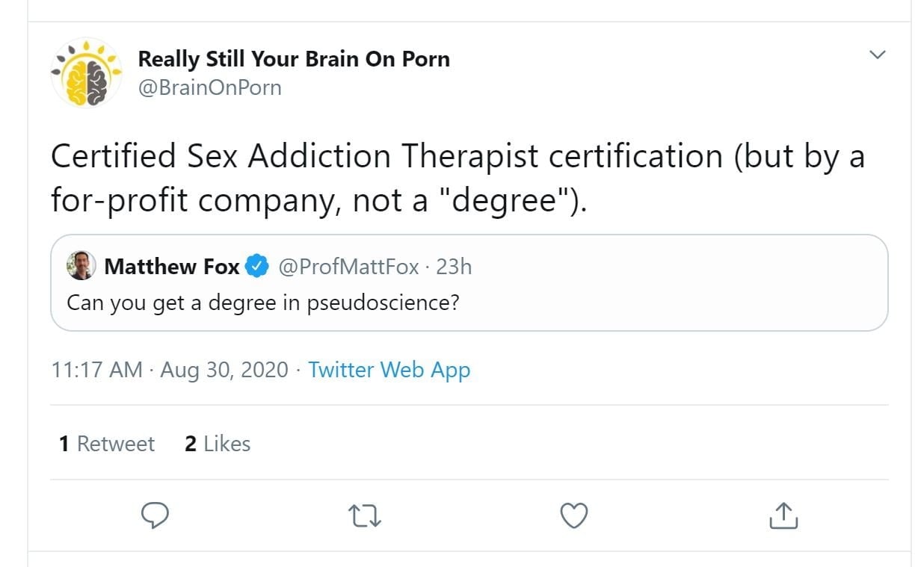This screenshot has width=924, height=567.
Task: Click Matthew Fox's blue verified badge
Action: tap(258, 267)
